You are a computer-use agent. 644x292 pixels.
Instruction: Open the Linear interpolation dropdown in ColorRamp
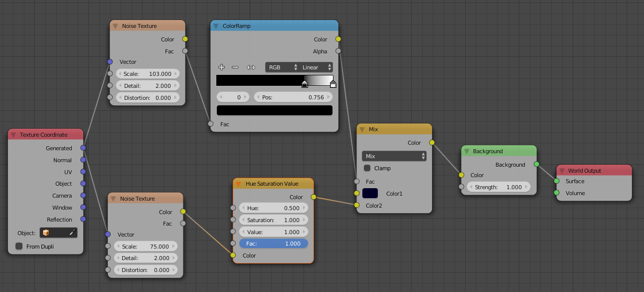pyautogui.click(x=316, y=67)
